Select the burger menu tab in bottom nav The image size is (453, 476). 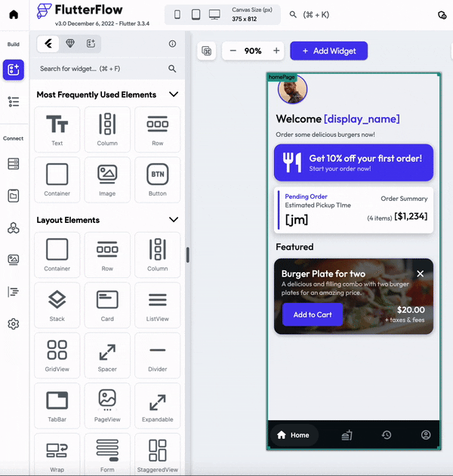pyautogui.click(x=347, y=435)
